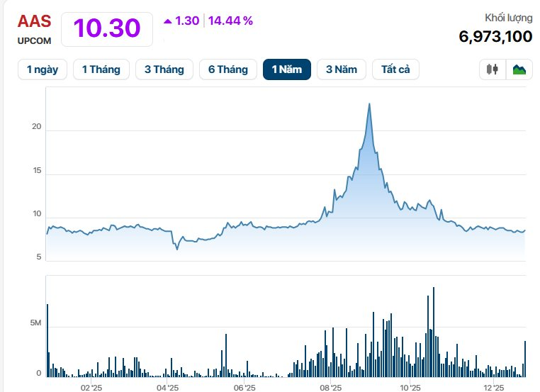Click the 08 '25 axis label
The image size is (540, 392).
(330, 388)
